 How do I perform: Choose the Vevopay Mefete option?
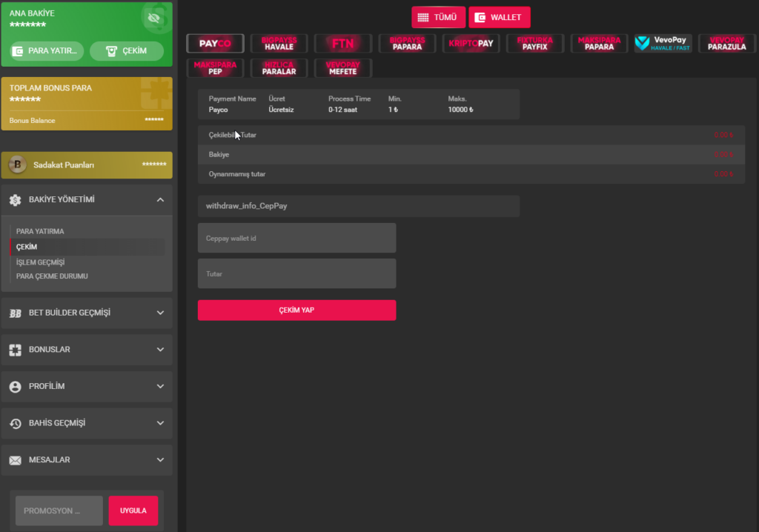click(342, 68)
